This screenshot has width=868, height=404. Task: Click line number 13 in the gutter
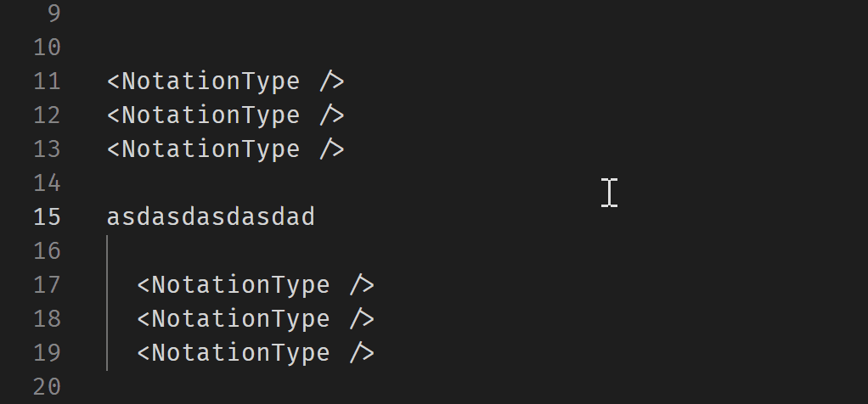click(47, 149)
